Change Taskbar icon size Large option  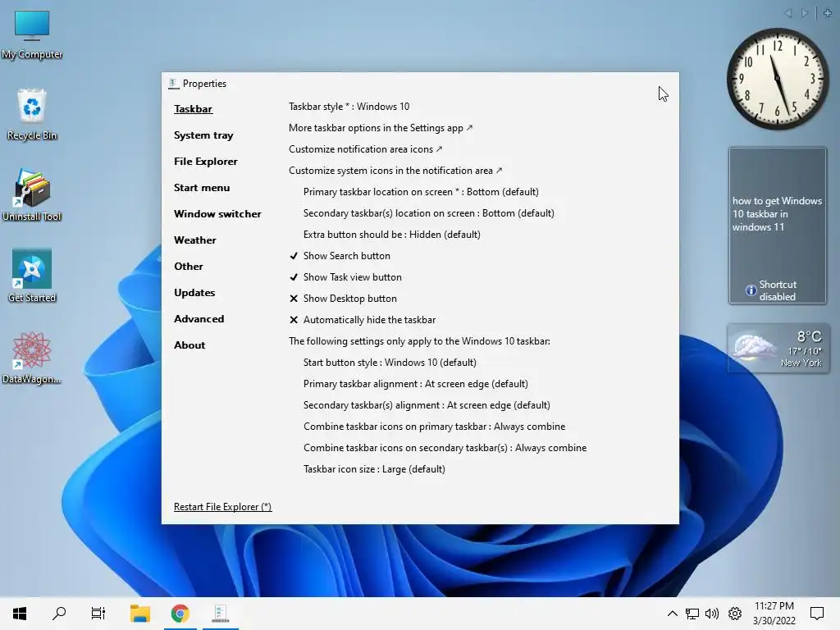[x=374, y=469]
